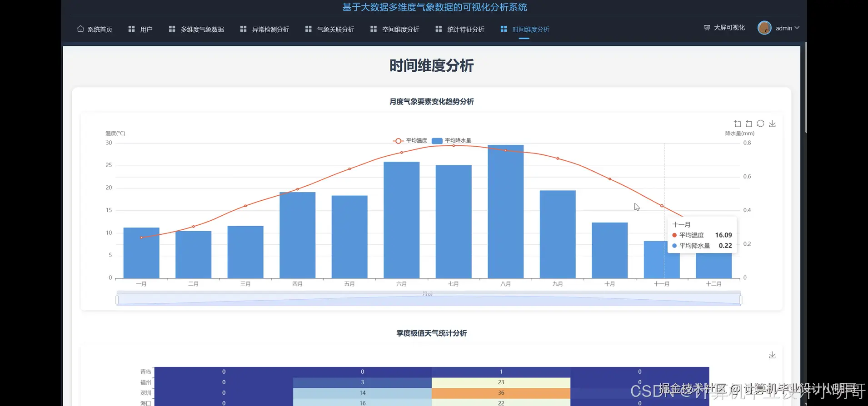
Task: Click the monitor icon beside 大屏可视化
Action: pyautogui.click(x=707, y=28)
